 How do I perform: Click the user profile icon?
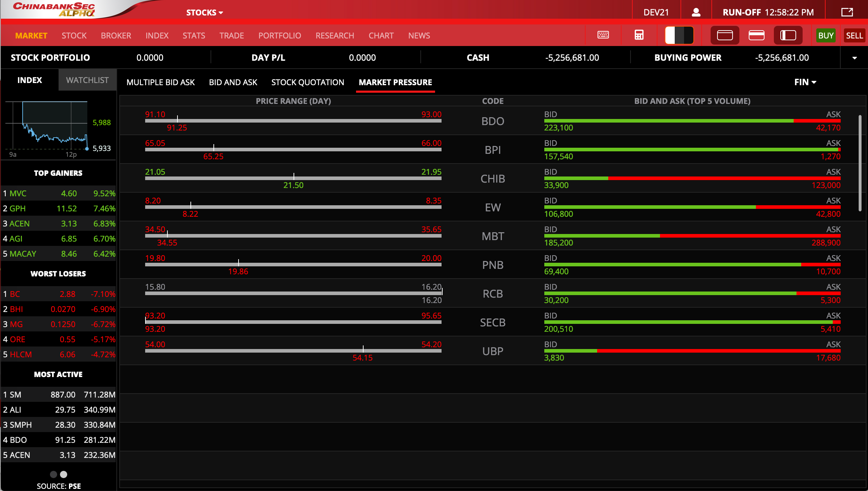pyautogui.click(x=696, y=12)
